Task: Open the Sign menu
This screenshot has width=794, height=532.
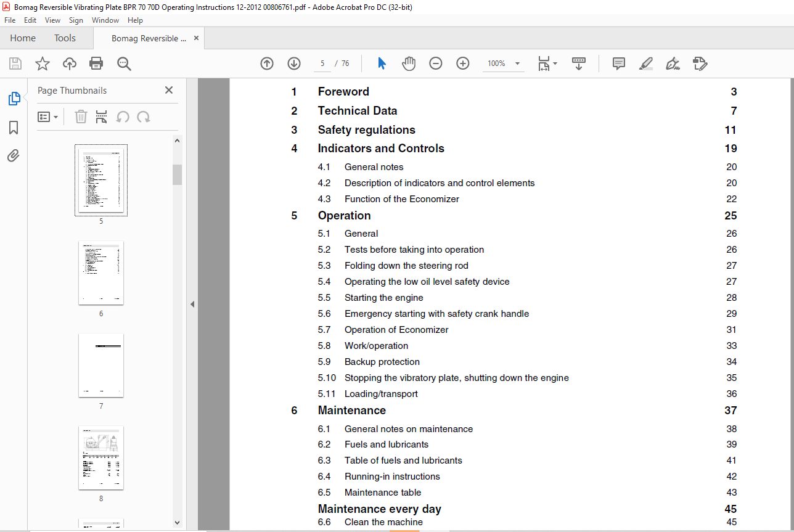Action: pos(76,20)
